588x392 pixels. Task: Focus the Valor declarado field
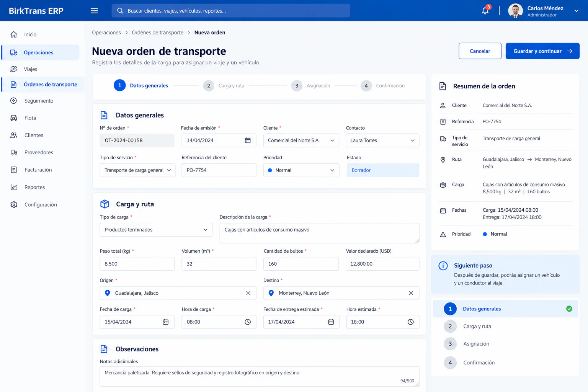click(382, 264)
